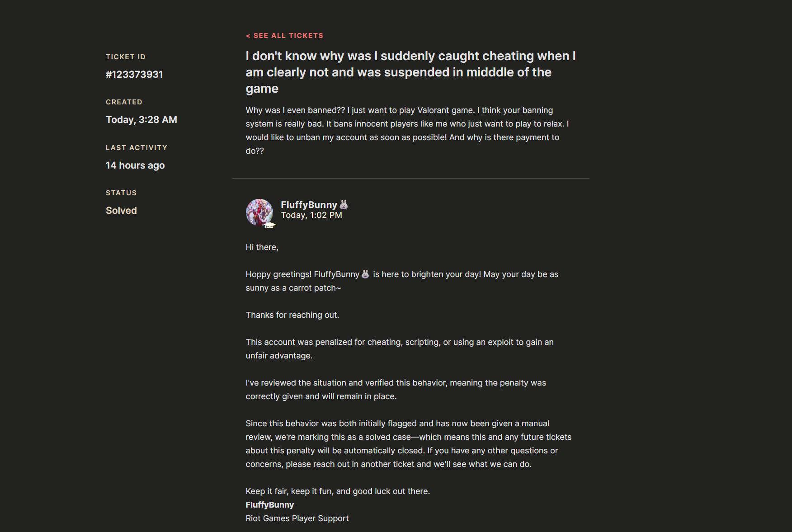Screen dimensions: 792x532
Task: Select the ticket title heading about cheating suspension
Action: tap(410, 72)
